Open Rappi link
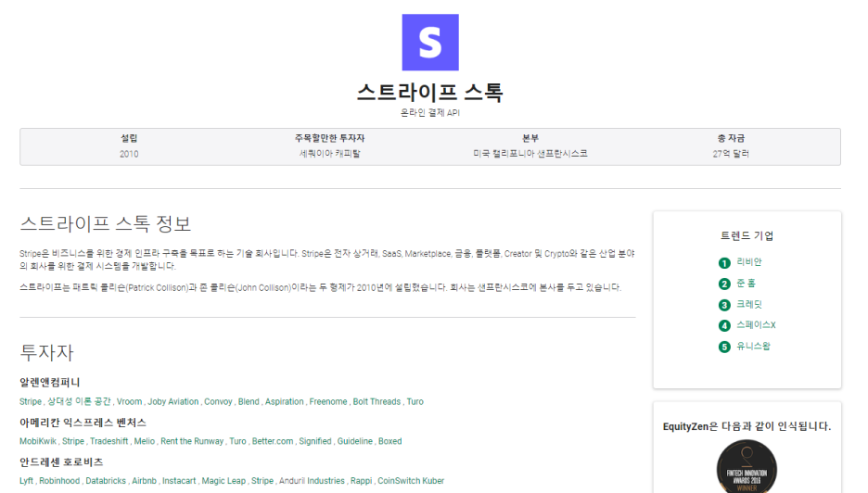 (361, 481)
